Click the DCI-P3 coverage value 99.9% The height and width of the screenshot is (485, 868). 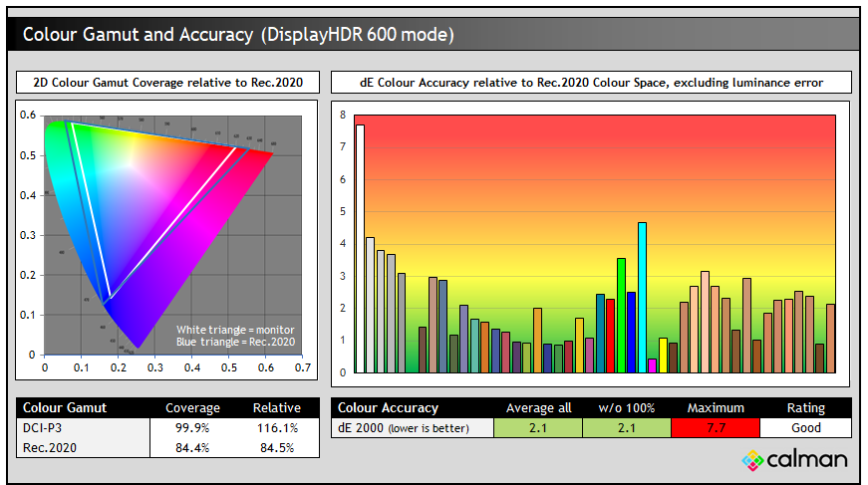coord(192,427)
